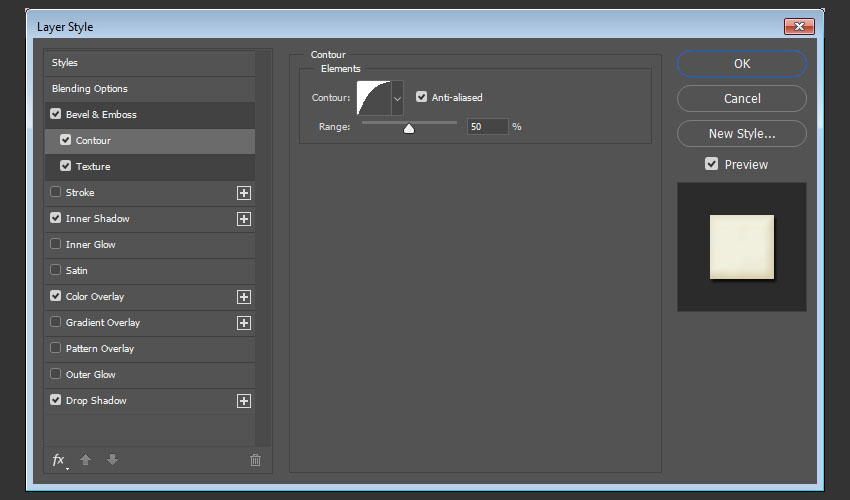Enable the Outer Glow checkbox
Image resolution: width=850 pixels, height=500 pixels.
(55, 375)
